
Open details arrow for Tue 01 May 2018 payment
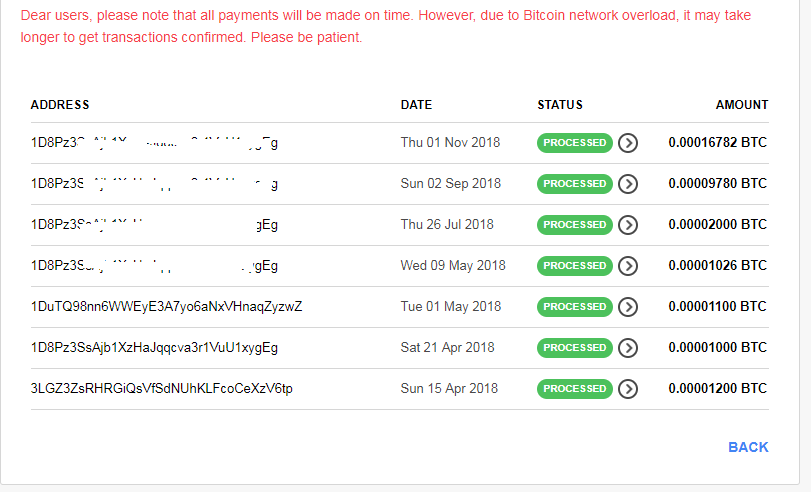coord(628,307)
